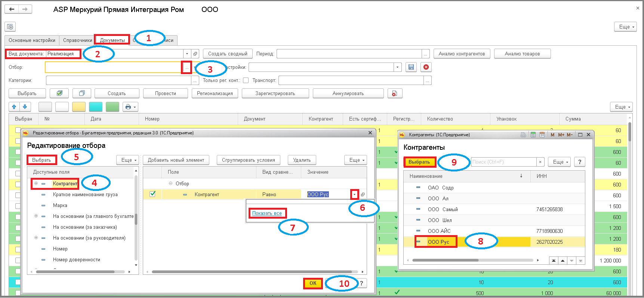Sort by Наименование column header in Контрагенты

coord(467,176)
